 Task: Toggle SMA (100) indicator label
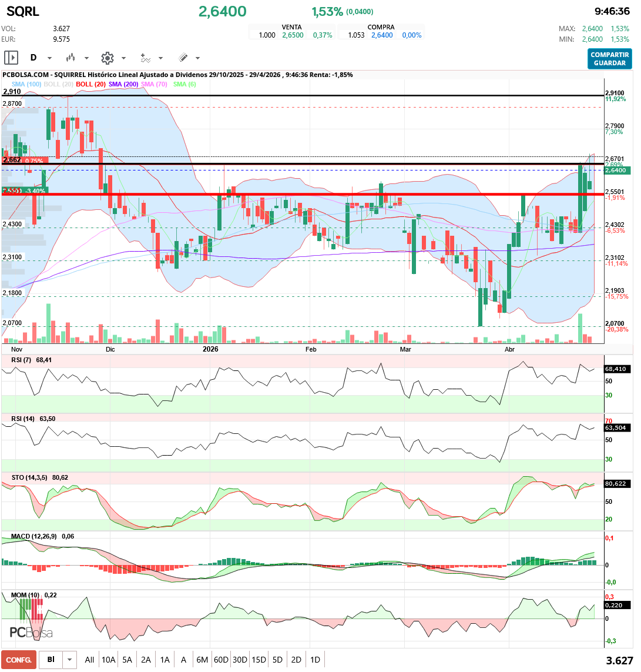(x=26, y=84)
